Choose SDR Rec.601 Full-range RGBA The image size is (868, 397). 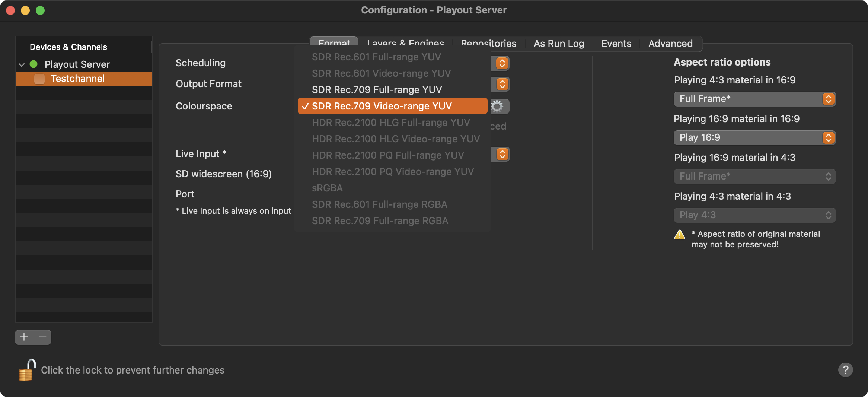(x=393, y=204)
